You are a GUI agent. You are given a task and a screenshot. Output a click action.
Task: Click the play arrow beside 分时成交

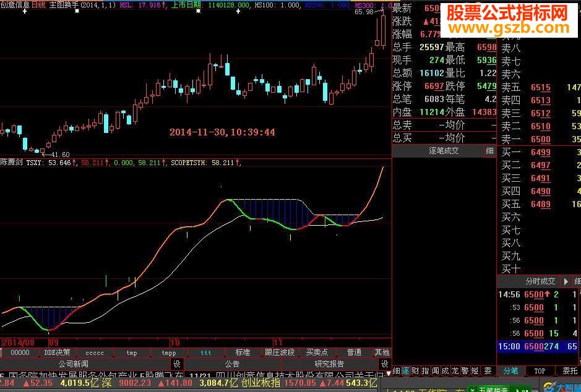click(x=566, y=281)
